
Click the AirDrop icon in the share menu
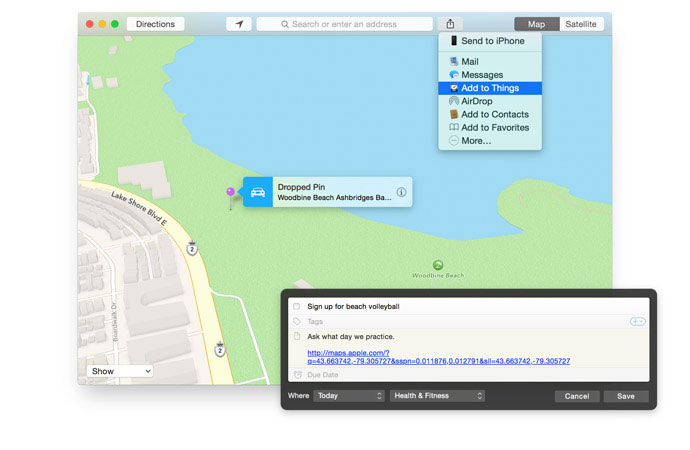pos(454,101)
